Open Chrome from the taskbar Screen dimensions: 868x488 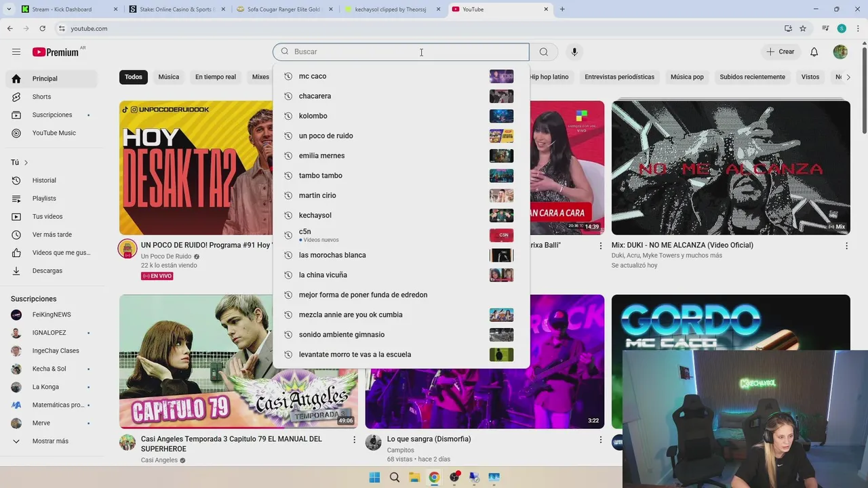coord(434,477)
